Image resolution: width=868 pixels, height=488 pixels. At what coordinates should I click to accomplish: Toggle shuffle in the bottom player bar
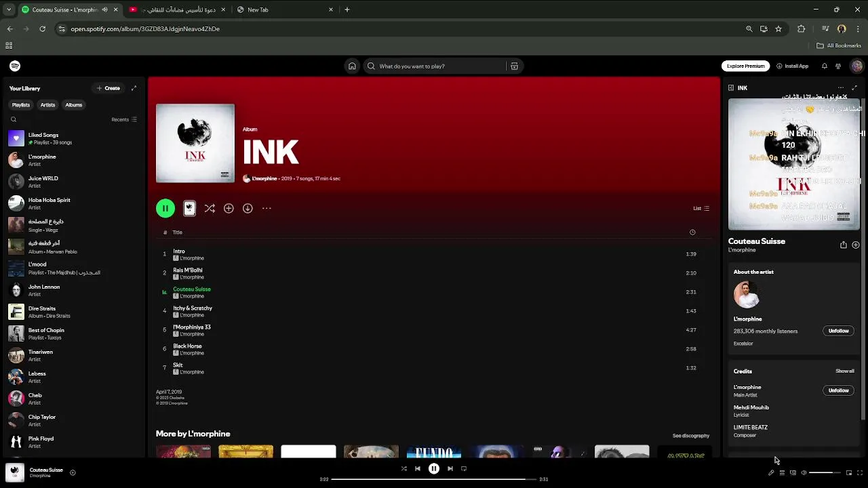pyautogui.click(x=403, y=468)
